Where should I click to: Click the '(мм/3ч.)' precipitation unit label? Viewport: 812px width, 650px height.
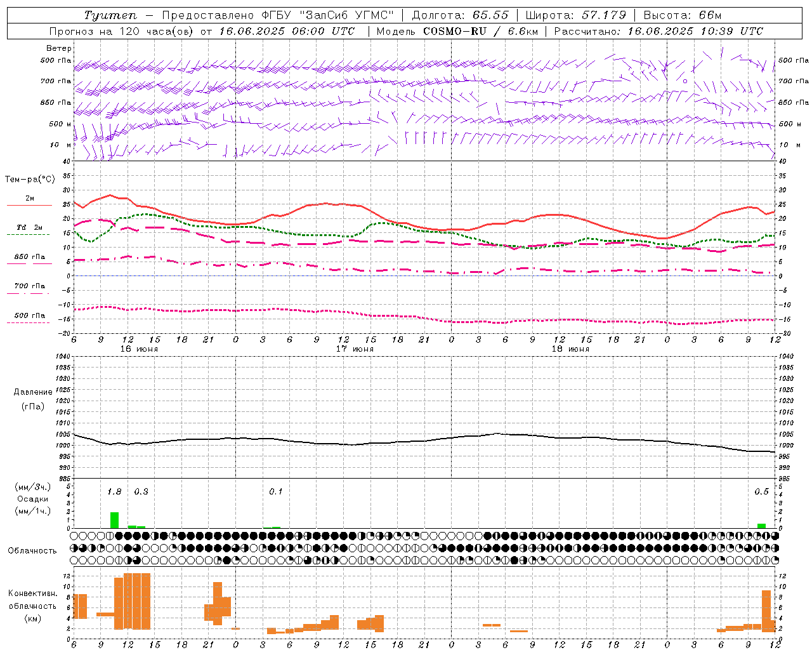pos(33,487)
